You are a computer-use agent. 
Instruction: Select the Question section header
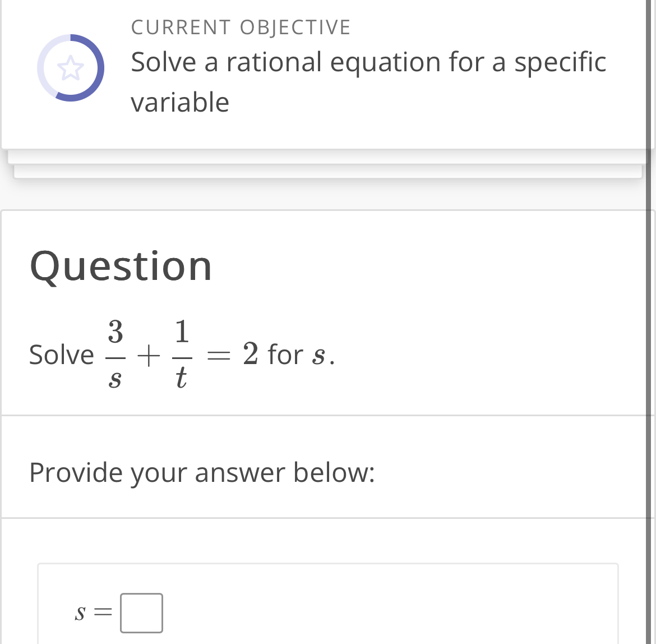click(x=121, y=266)
